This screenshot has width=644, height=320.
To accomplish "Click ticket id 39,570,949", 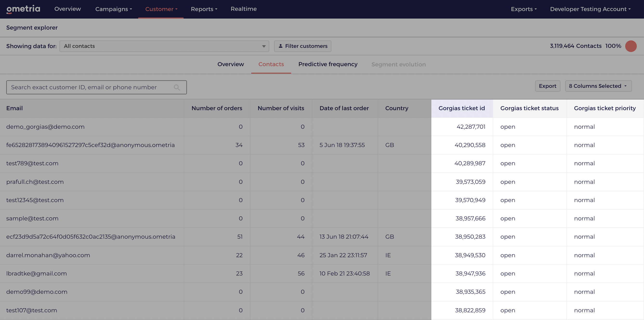I will (470, 200).
